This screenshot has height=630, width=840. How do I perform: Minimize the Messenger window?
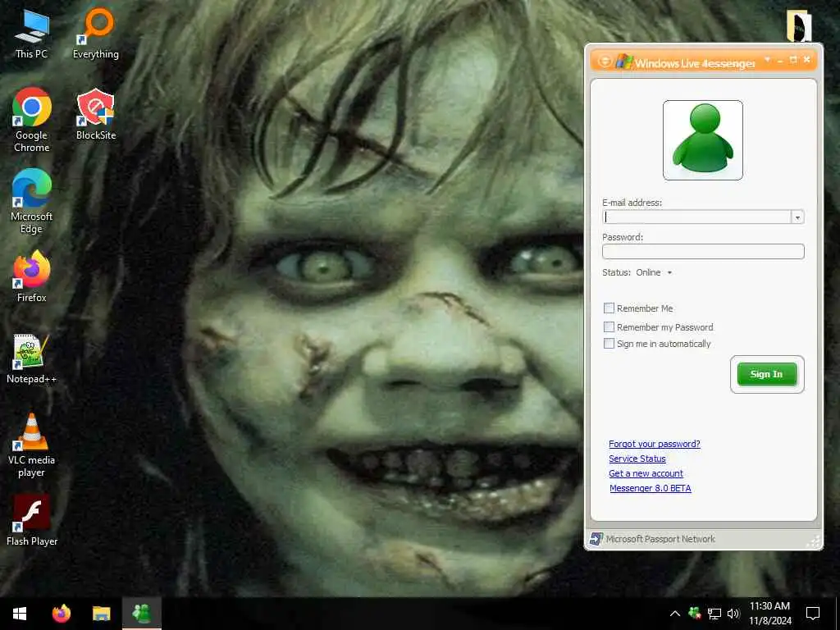coord(781,60)
